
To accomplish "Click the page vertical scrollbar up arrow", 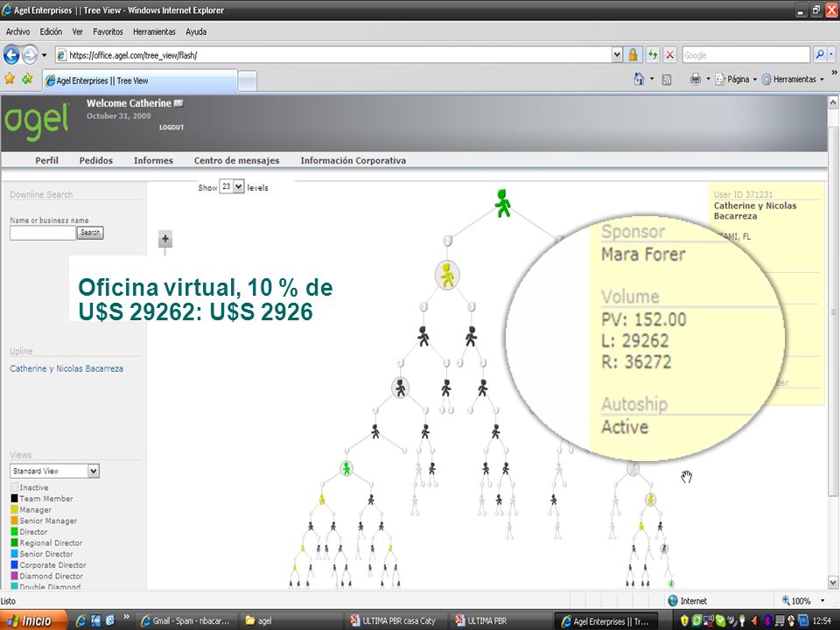I will [833, 101].
